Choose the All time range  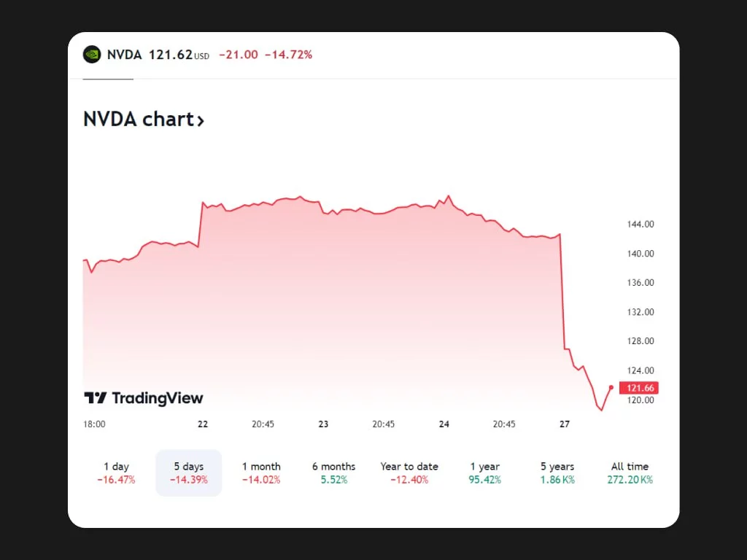click(630, 472)
